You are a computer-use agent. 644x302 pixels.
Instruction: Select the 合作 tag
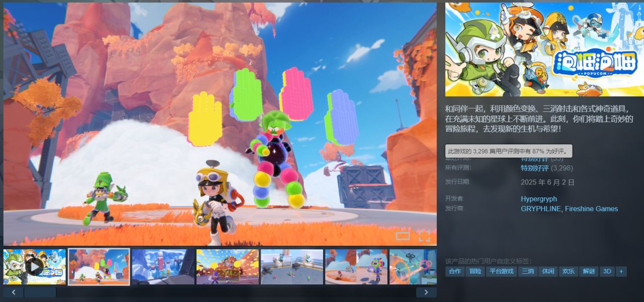(x=454, y=271)
